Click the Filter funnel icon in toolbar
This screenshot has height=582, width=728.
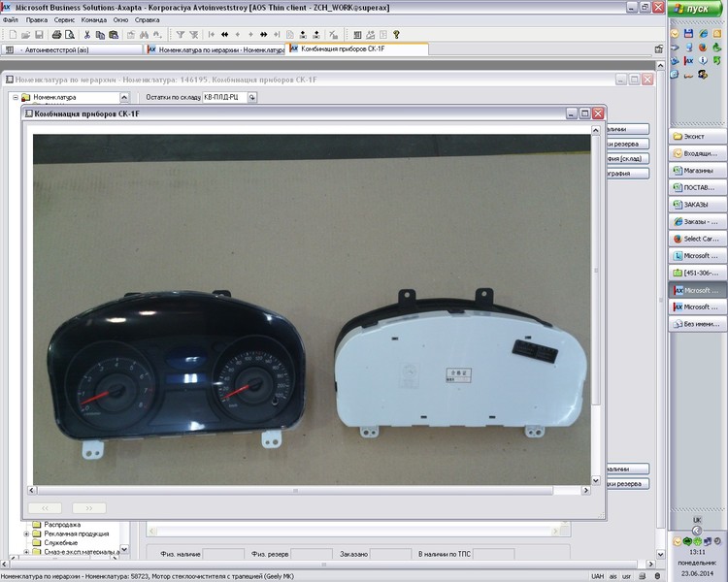pyautogui.click(x=180, y=34)
